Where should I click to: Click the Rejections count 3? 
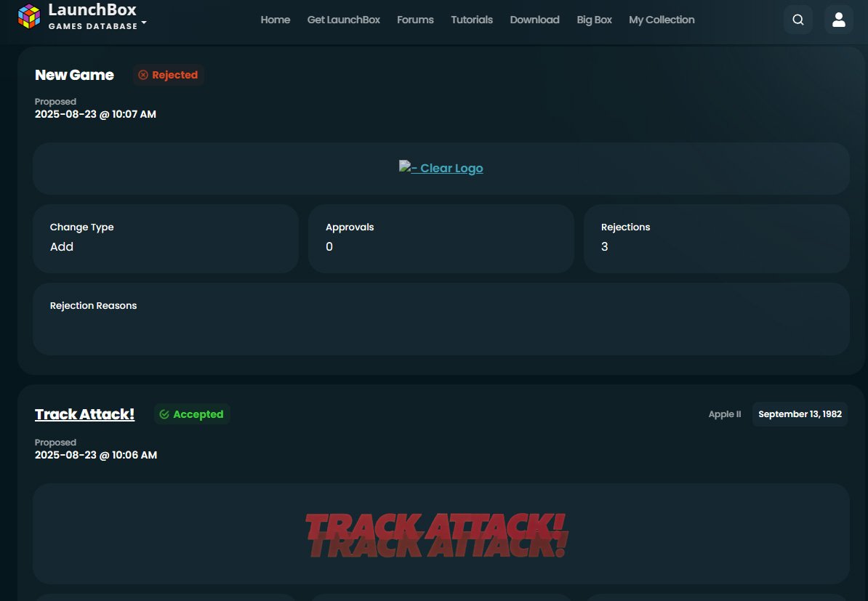click(605, 247)
